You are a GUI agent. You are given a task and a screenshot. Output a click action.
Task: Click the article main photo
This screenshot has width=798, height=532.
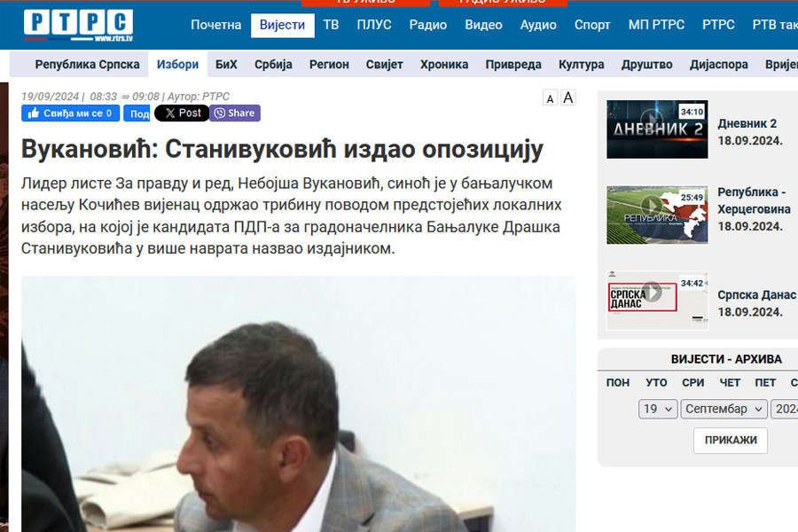point(299,404)
